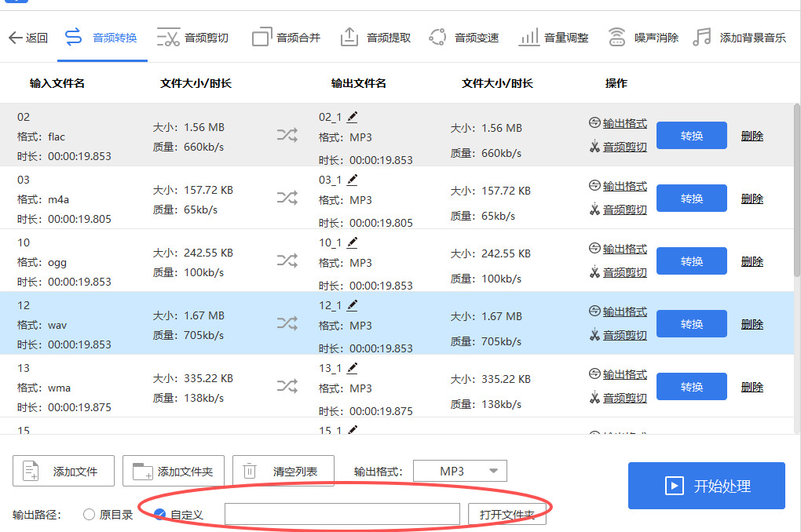801x532 pixels.
Task: Delete file 13 via 删除 link
Action: [x=752, y=387]
